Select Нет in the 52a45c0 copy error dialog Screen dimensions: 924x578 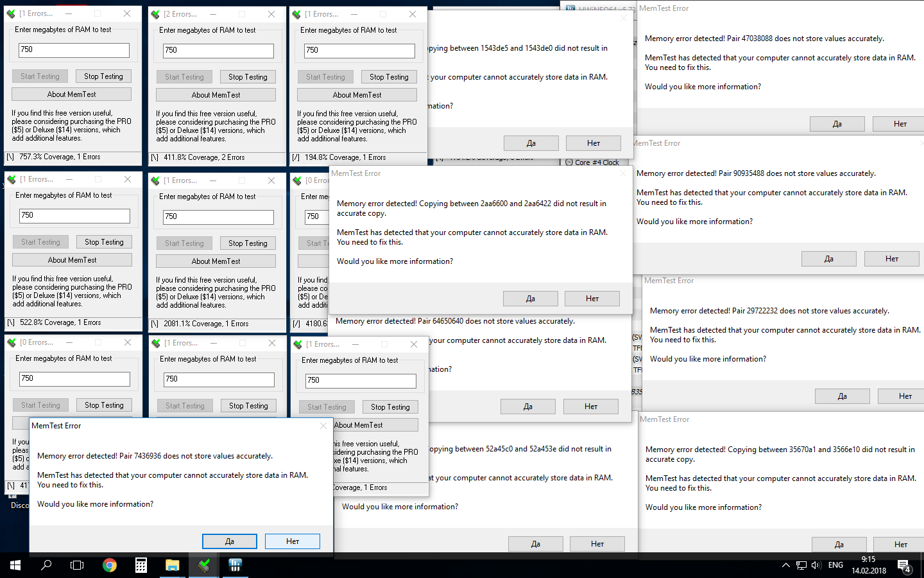point(597,544)
